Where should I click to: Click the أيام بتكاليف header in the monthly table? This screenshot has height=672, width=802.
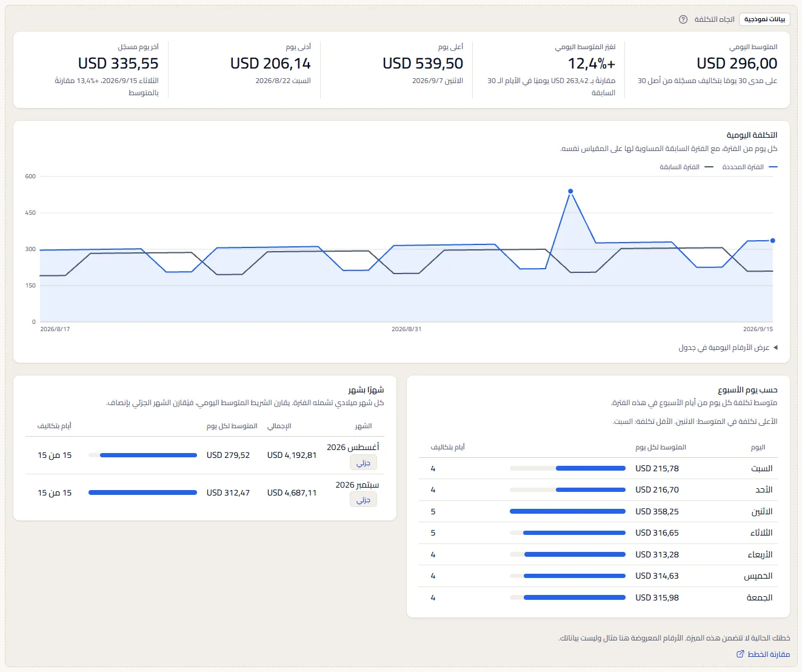(x=55, y=426)
